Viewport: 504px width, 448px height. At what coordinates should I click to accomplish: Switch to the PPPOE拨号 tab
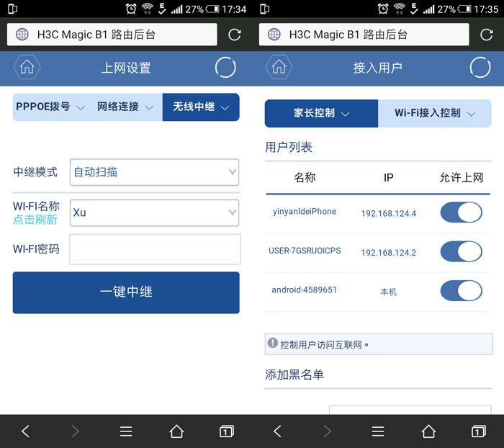(x=50, y=107)
